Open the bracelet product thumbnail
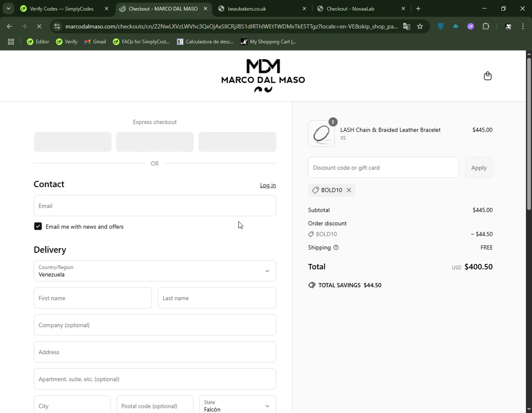 coord(321,134)
